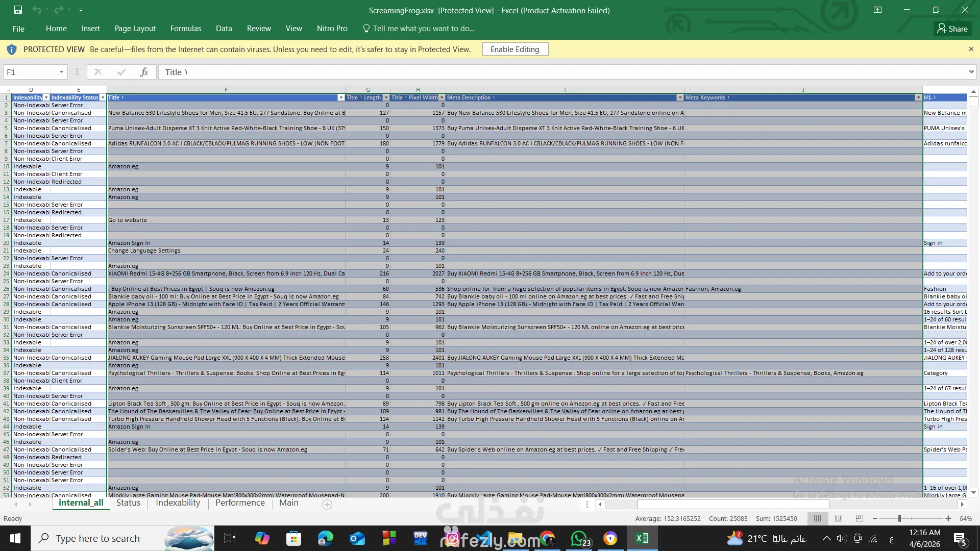The height and width of the screenshot is (551, 980).
Task: Click the Name Box showing F1
Action: [31, 72]
